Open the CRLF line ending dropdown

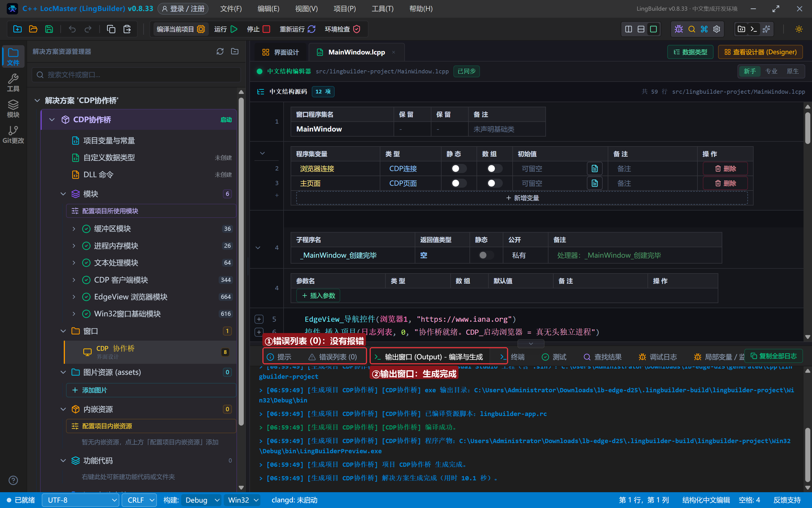click(139, 500)
